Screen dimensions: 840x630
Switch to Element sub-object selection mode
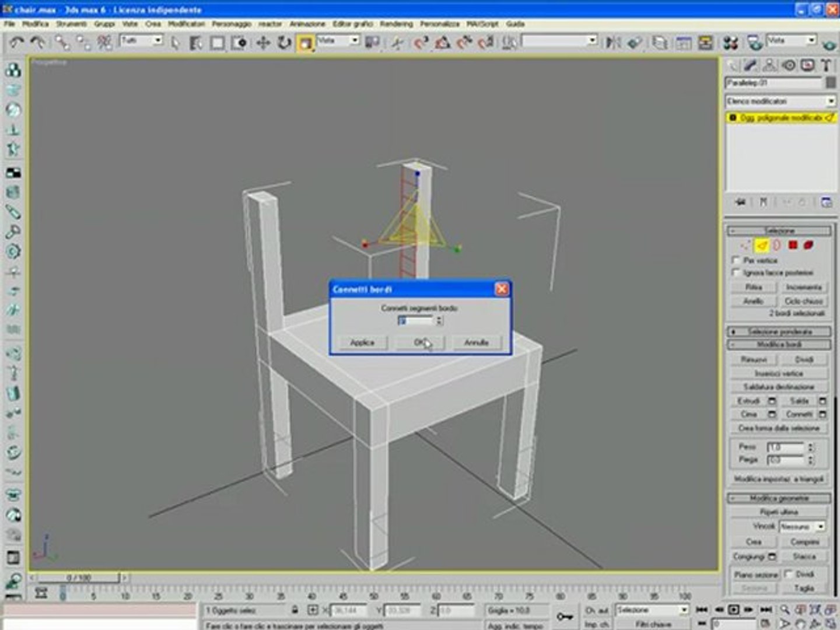click(808, 245)
